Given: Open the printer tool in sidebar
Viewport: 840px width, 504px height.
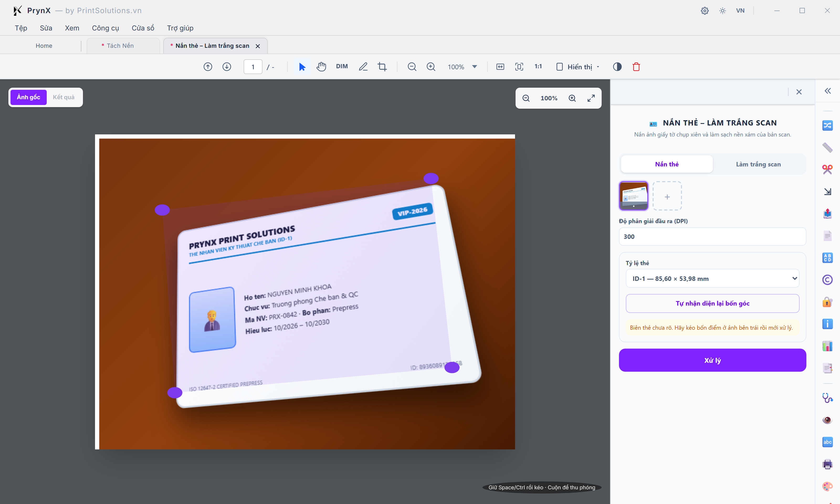Looking at the screenshot, I should pos(827,464).
